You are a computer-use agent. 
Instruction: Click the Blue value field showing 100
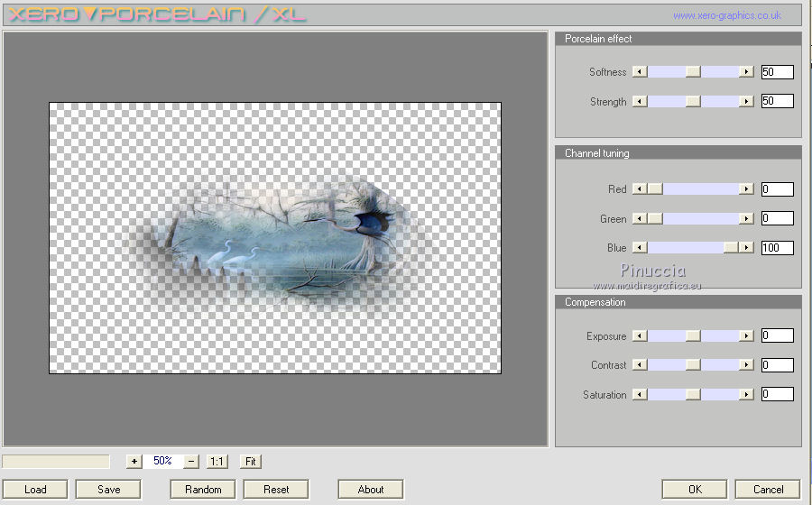point(778,247)
